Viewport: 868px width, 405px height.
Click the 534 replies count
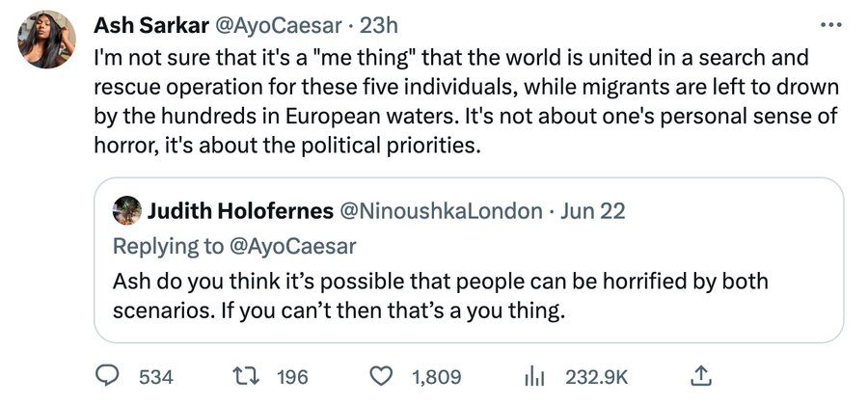point(156,376)
